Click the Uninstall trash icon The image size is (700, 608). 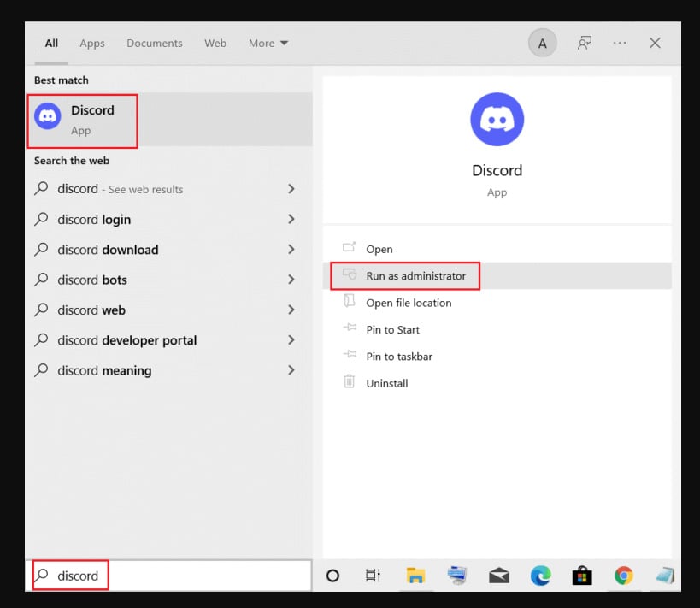point(349,382)
